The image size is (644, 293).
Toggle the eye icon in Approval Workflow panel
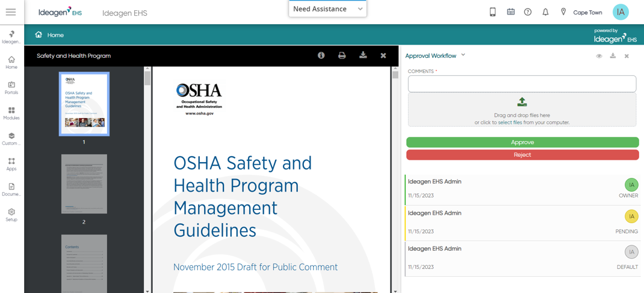[x=599, y=56]
